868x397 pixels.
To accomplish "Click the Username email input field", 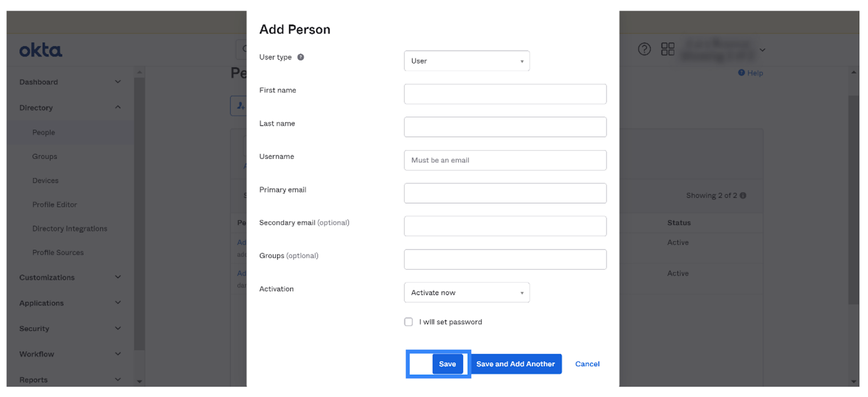I will (x=505, y=160).
